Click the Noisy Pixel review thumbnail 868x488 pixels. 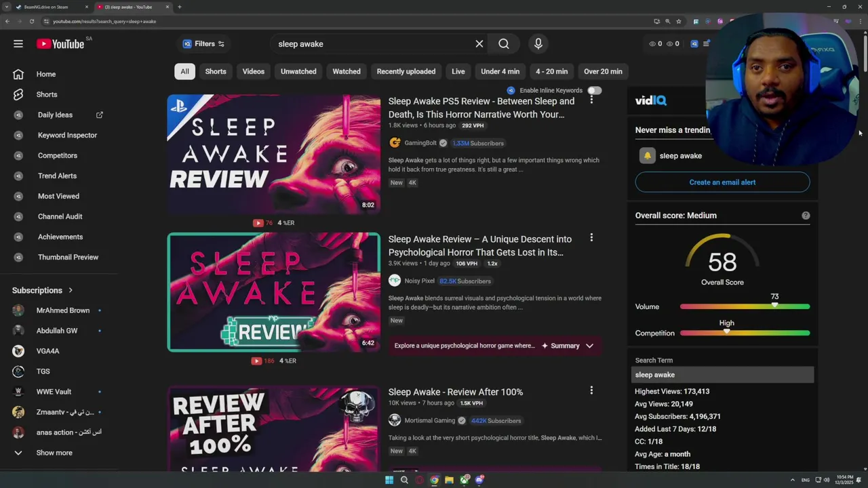click(274, 292)
